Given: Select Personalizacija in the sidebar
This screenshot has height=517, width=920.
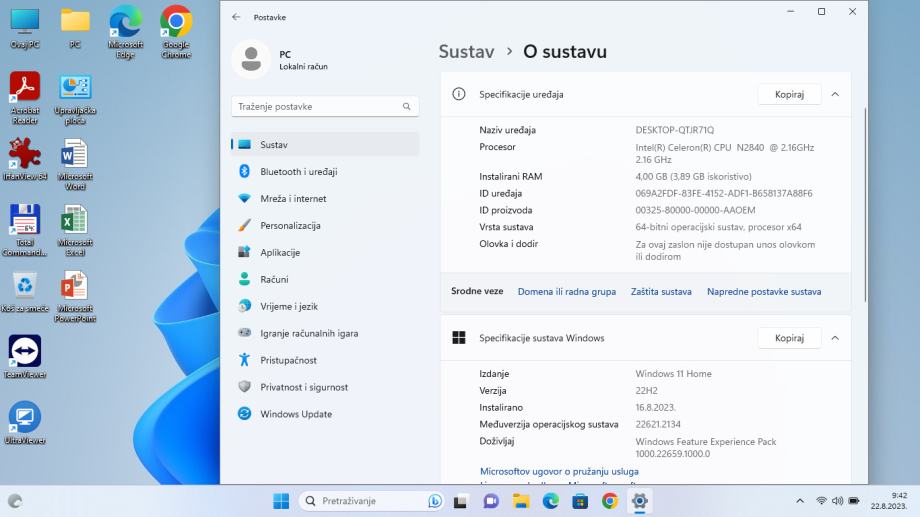Looking at the screenshot, I should [x=290, y=226].
